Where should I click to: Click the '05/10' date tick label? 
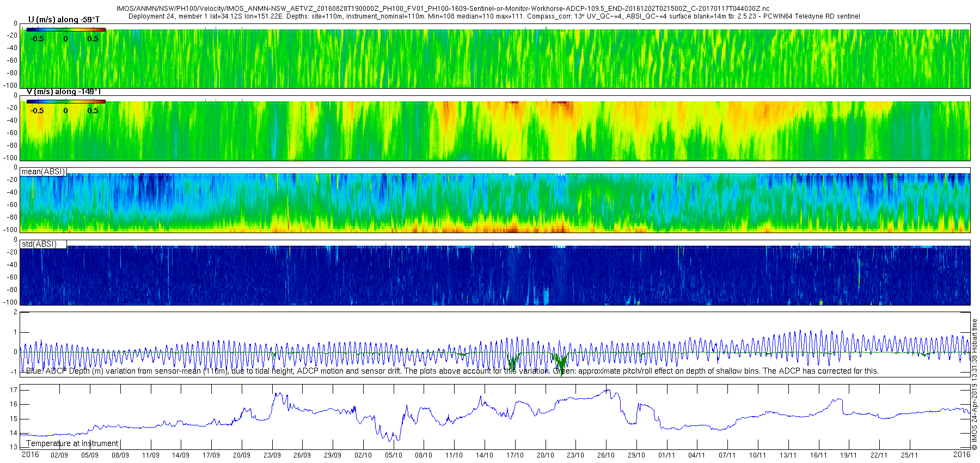click(394, 455)
